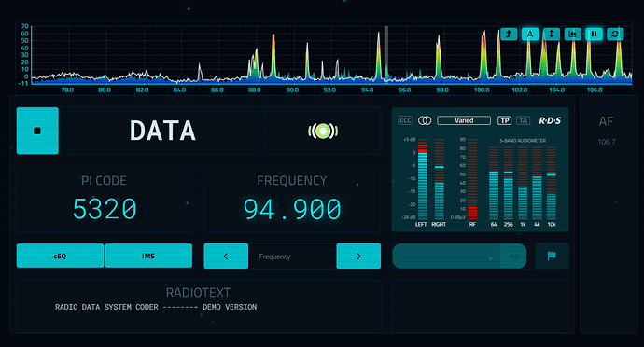The height and width of the screenshot is (347, 644).
Task: Click the DATA station name display
Action: pos(162,131)
